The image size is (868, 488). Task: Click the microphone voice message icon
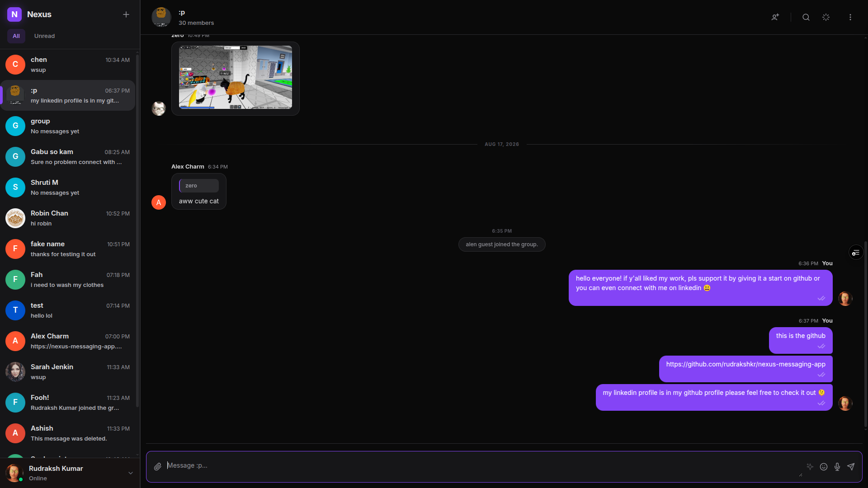tap(837, 467)
